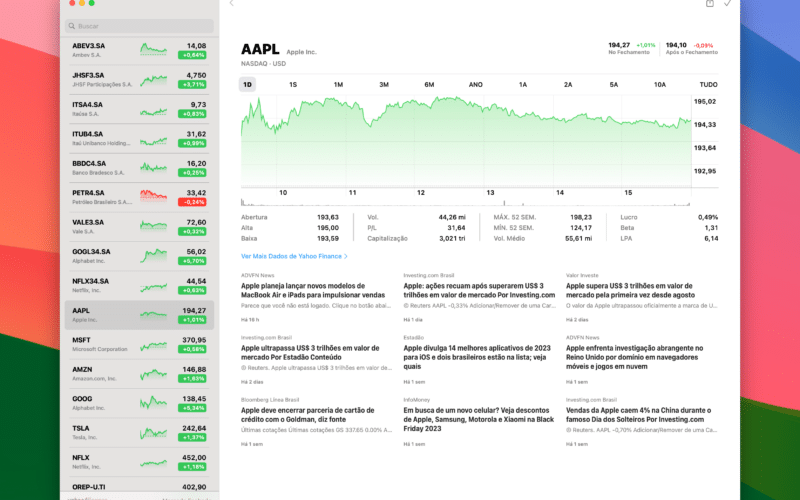Toggle the +3,71% badge for JHSF3.SA

(192, 85)
